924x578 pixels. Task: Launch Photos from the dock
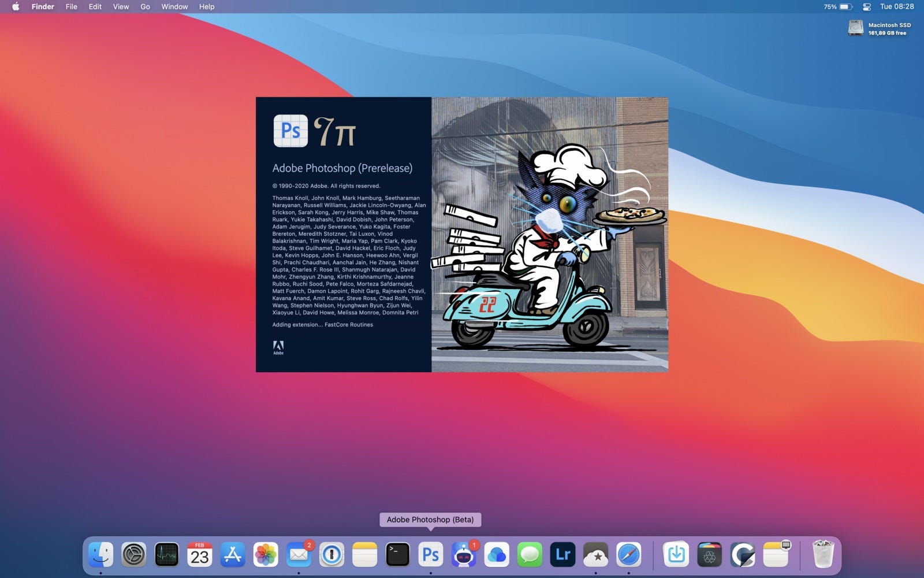coord(266,555)
